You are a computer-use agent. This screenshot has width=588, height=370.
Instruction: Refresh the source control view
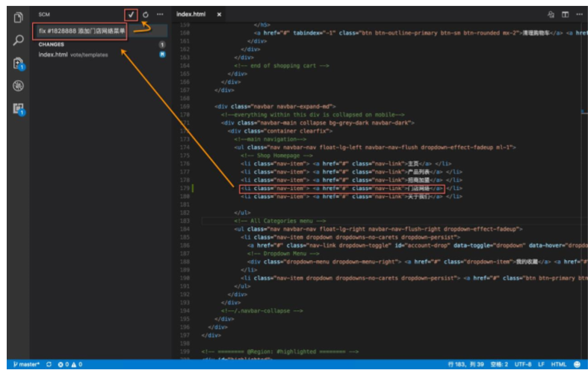[146, 15]
